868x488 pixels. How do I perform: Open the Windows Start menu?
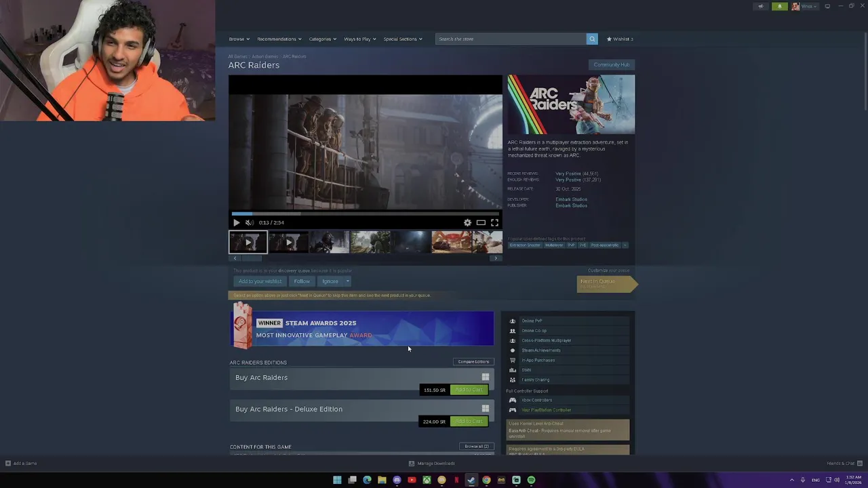click(337, 480)
